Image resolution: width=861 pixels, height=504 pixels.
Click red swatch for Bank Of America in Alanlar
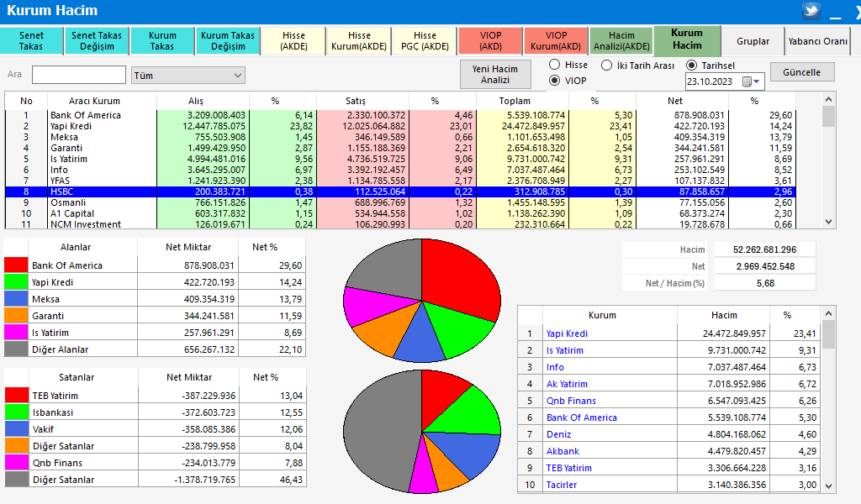tap(16, 265)
